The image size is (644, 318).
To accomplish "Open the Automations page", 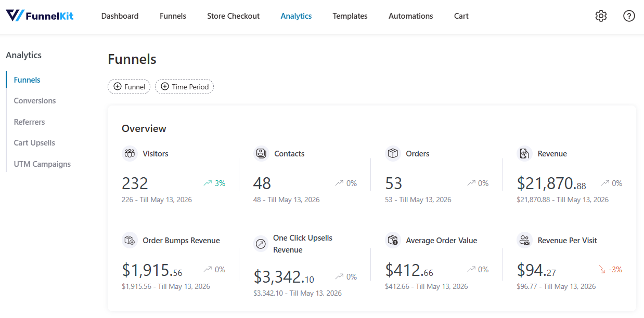I will pyautogui.click(x=410, y=16).
